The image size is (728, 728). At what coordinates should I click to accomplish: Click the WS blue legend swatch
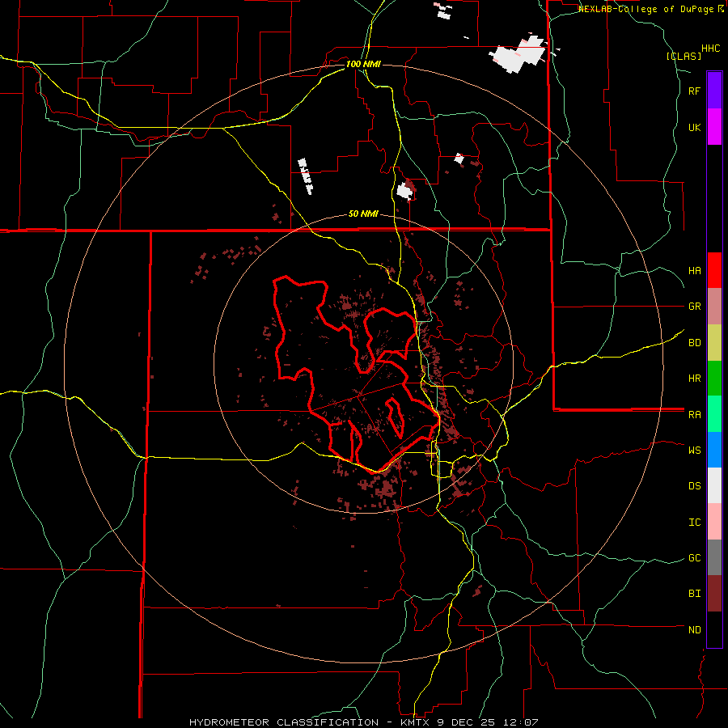coord(714,450)
